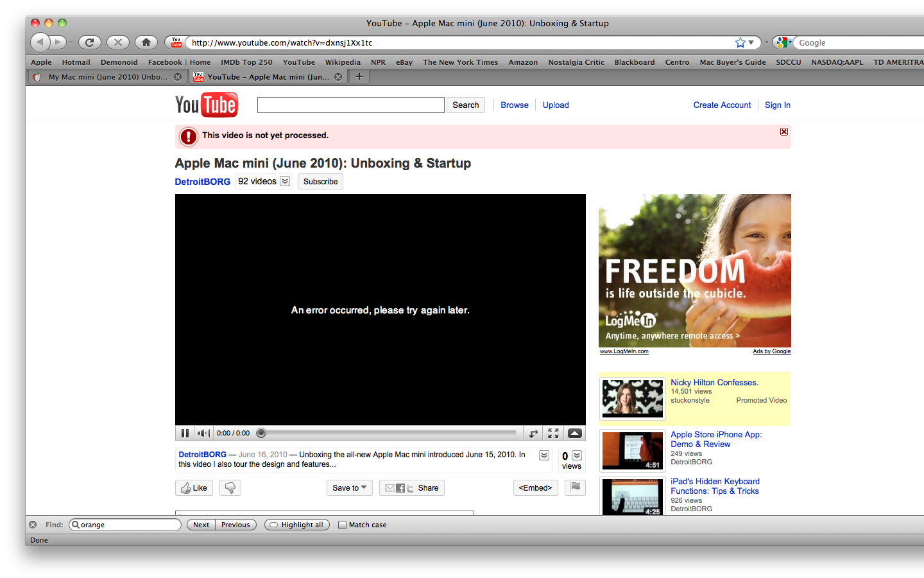Mute the video with the speaker icon
The image size is (924, 578).
coord(203,433)
